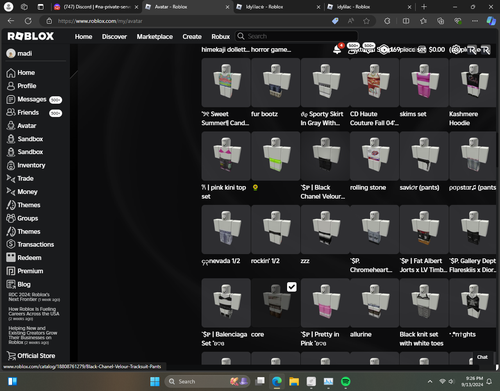Open the madi profile link

[x=19, y=53]
